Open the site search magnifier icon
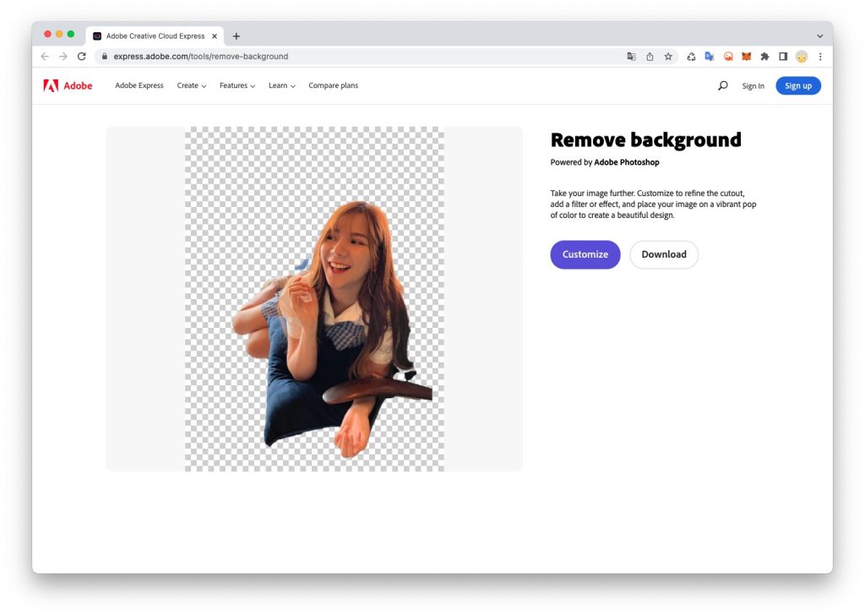This screenshot has height=616, width=865. (722, 85)
